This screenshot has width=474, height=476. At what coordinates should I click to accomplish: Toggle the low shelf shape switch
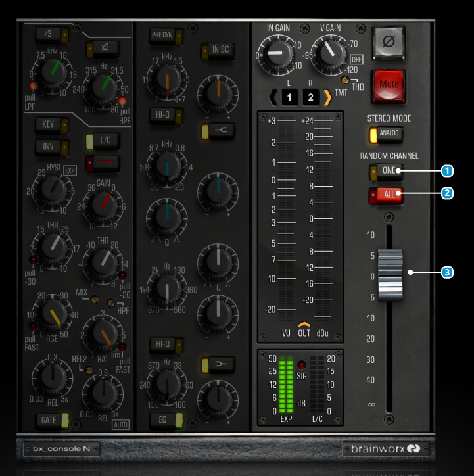pyautogui.click(x=218, y=365)
